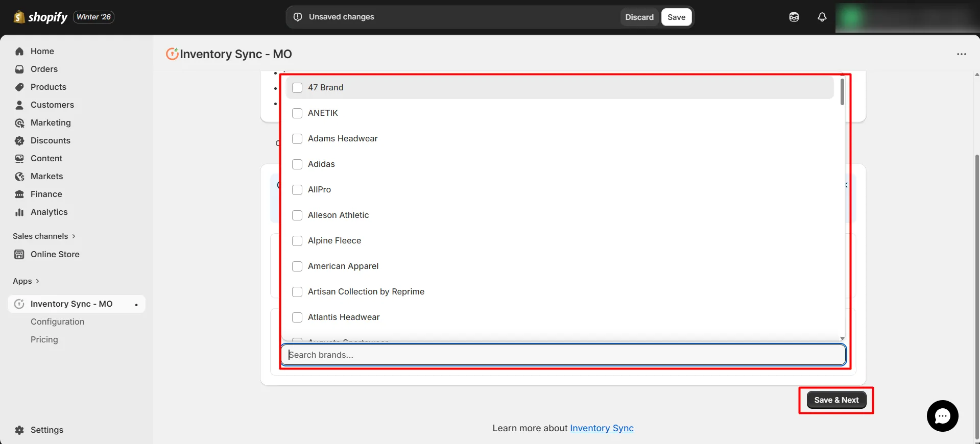Screen dimensions: 980x444
Task: Click the "Atlantis Headwear" brand name
Action: click(344, 317)
